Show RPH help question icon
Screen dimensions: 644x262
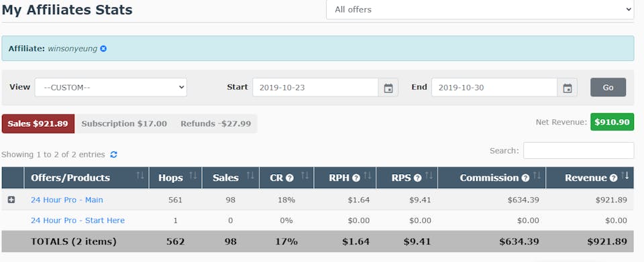click(356, 178)
